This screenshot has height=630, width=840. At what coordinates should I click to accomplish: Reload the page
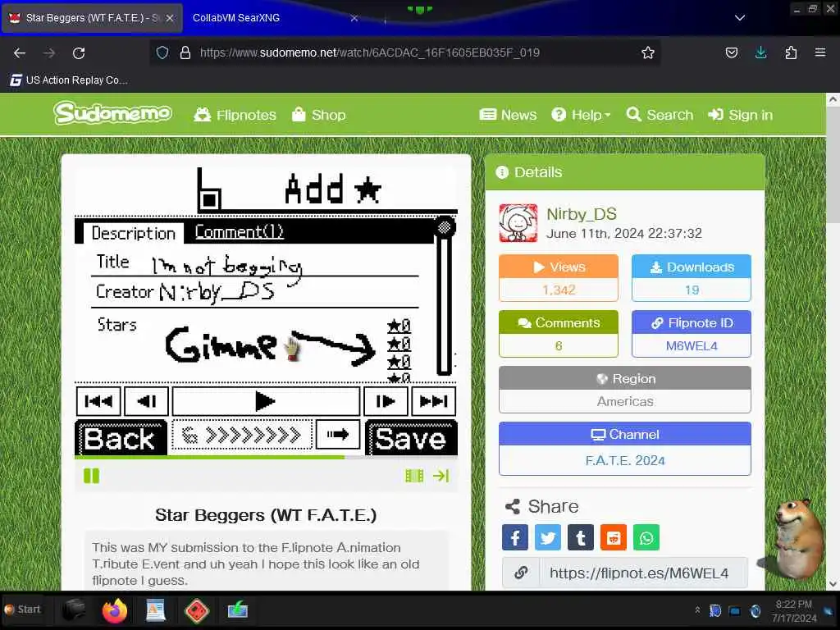79,52
